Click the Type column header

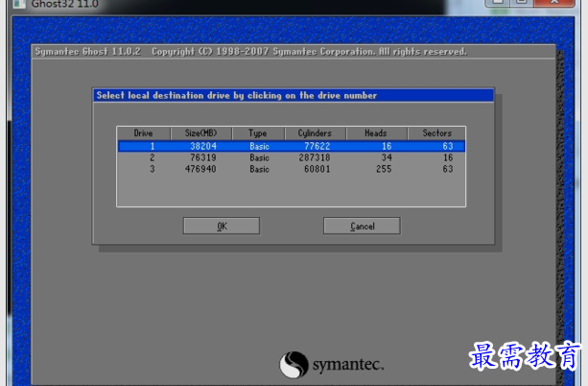coord(258,133)
